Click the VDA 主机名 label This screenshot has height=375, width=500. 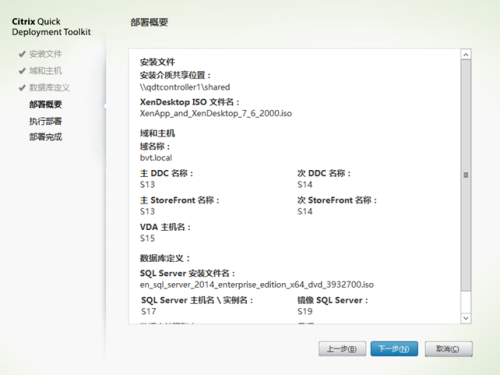(x=165, y=227)
